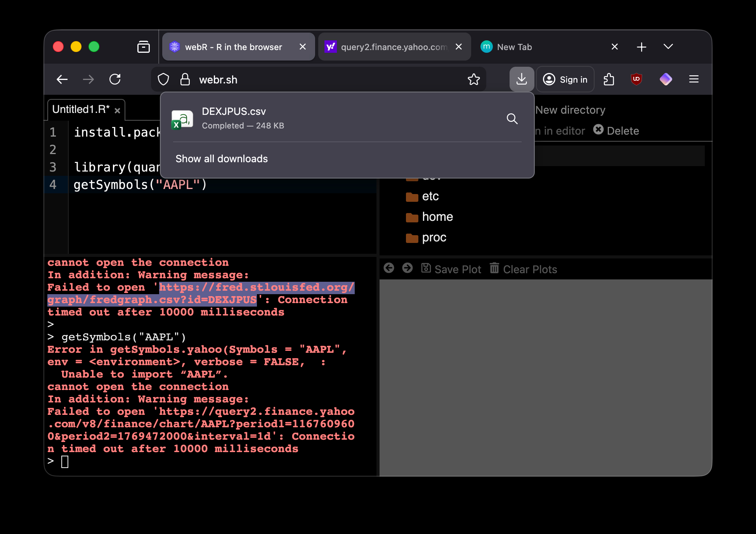
Task: Click next plot arrow icon
Action: [x=407, y=268]
